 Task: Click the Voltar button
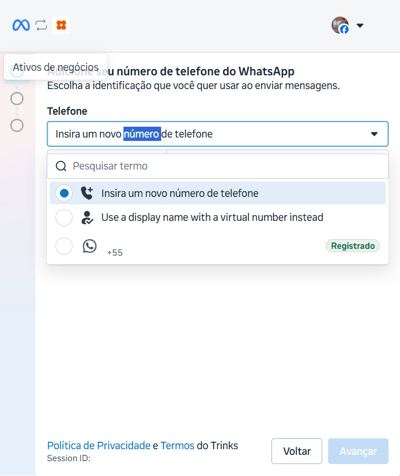[x=297, y=451]
